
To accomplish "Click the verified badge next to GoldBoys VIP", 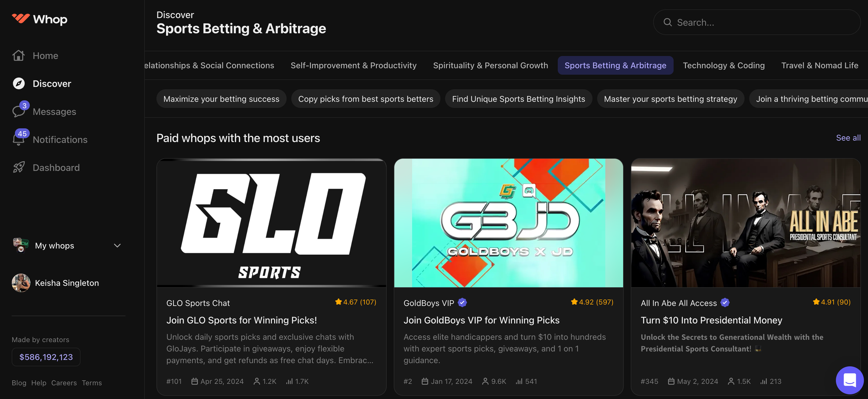I will 462,302.
